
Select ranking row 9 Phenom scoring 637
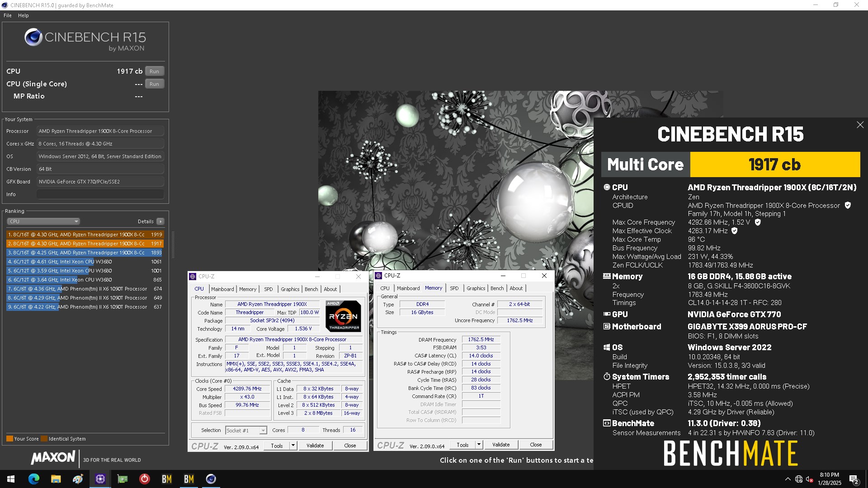point(85,307)
